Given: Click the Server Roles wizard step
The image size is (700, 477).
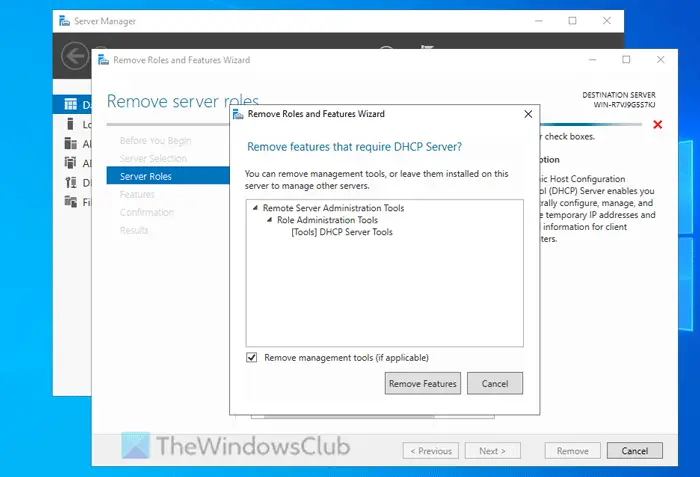Looking at the screenshot, I should tap(168, 176).
